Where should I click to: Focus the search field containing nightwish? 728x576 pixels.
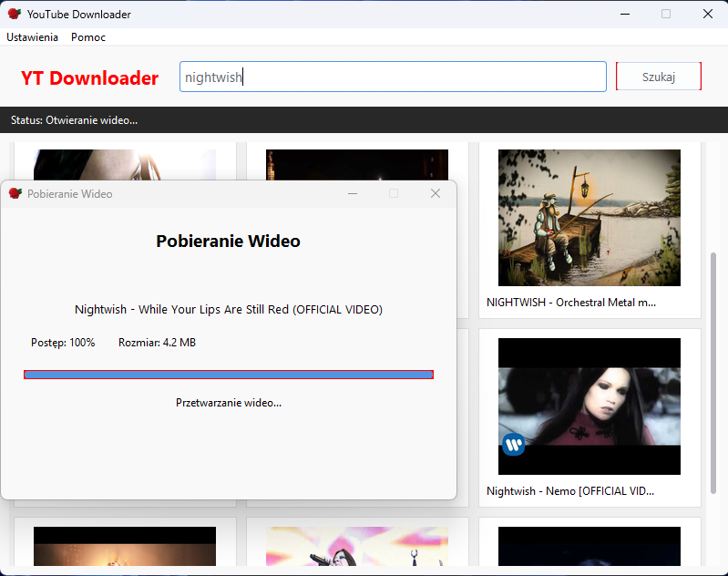[x=393, y=77]
